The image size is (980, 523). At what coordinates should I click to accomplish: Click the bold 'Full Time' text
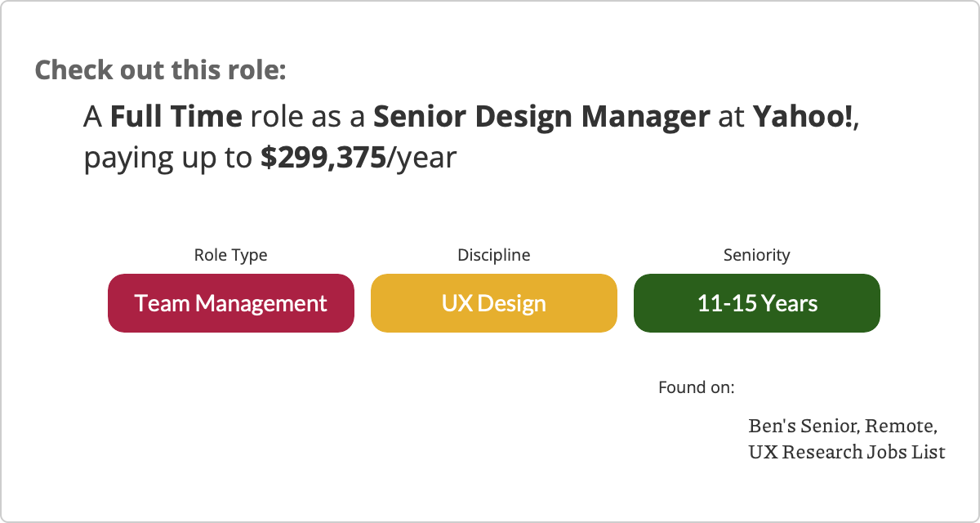coord(176,117)
